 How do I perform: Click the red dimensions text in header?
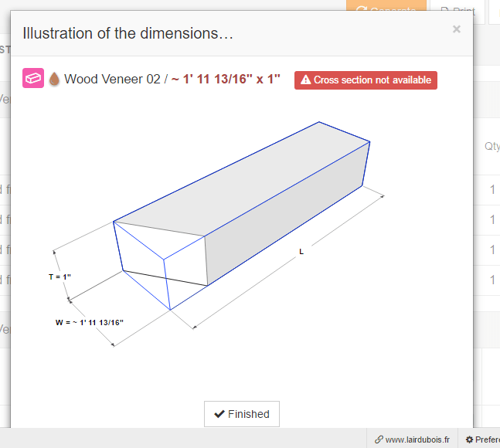[x=226, y=79]
